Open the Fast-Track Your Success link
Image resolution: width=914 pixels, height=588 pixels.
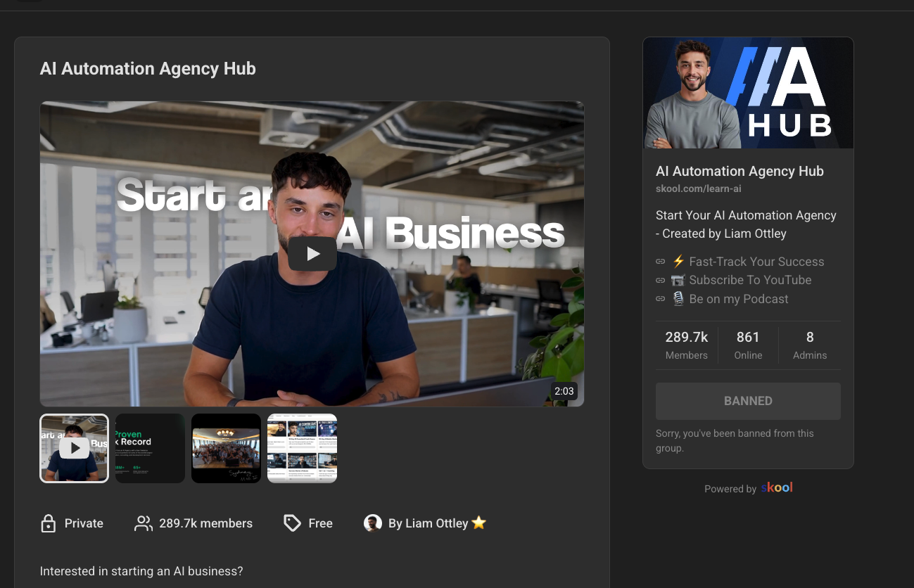756,262
